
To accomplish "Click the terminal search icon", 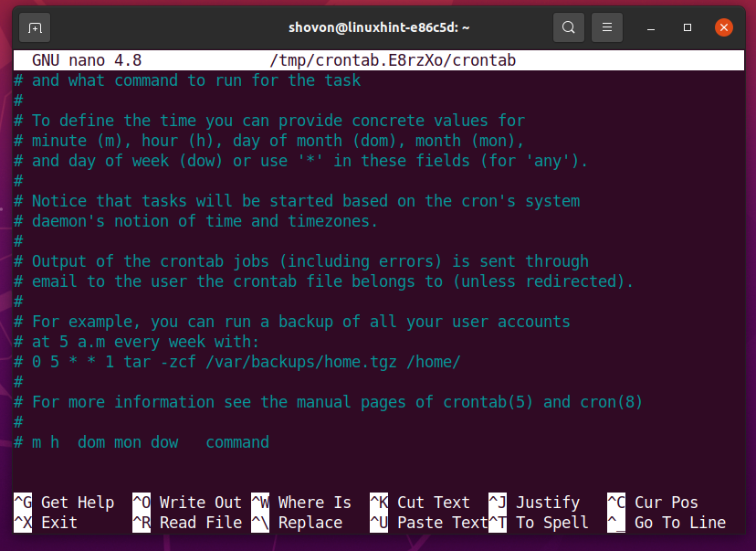I will click(569, 27).
